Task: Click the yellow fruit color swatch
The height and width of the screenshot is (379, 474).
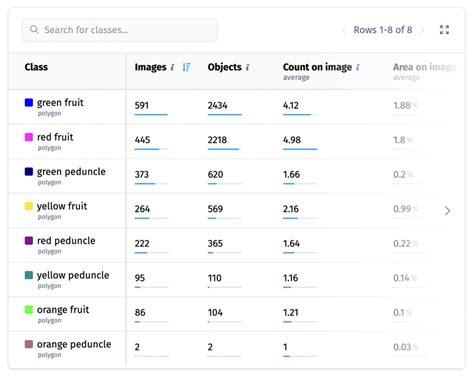Action: click(29, 206)
